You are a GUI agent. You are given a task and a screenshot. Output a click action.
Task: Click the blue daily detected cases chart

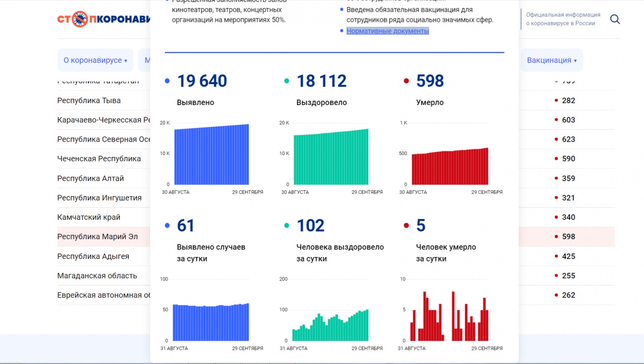[x=211, y=323]
